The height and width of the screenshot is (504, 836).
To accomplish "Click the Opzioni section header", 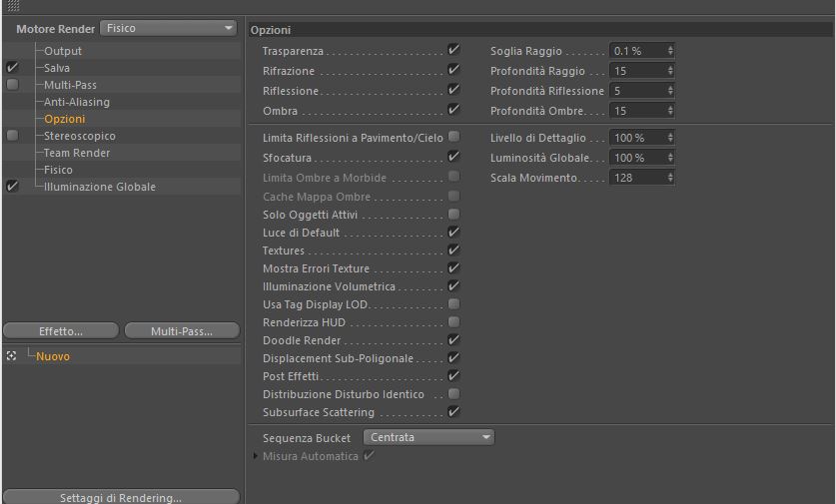I will [x=540, y=30].
